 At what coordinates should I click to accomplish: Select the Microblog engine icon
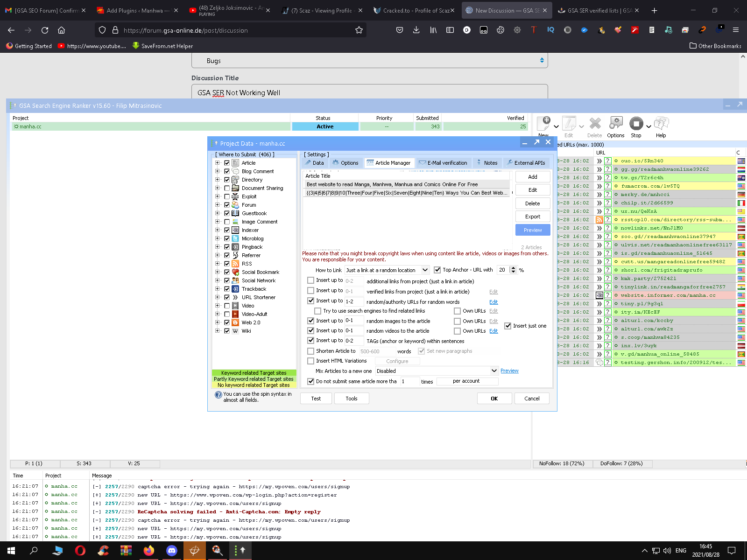pos(235,238)
